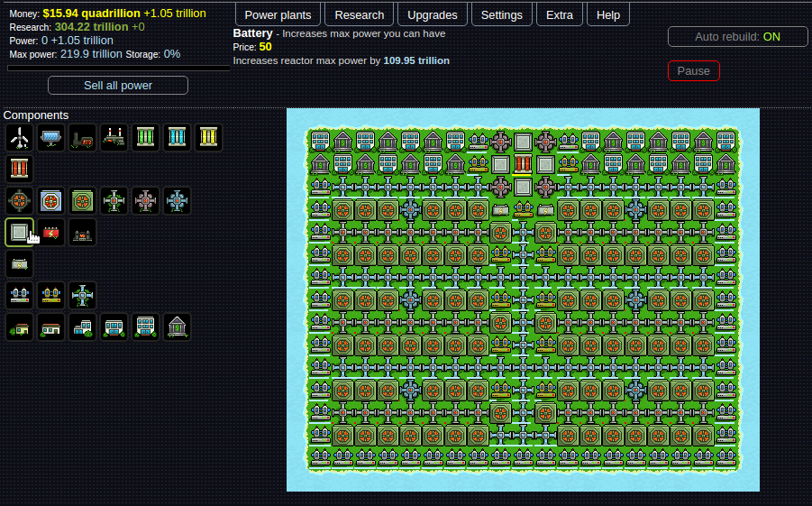The width and height of the screenshot is (812, 506).
Task: Click the 219.9 trillion max power value
Action: (x=91, y=54)
